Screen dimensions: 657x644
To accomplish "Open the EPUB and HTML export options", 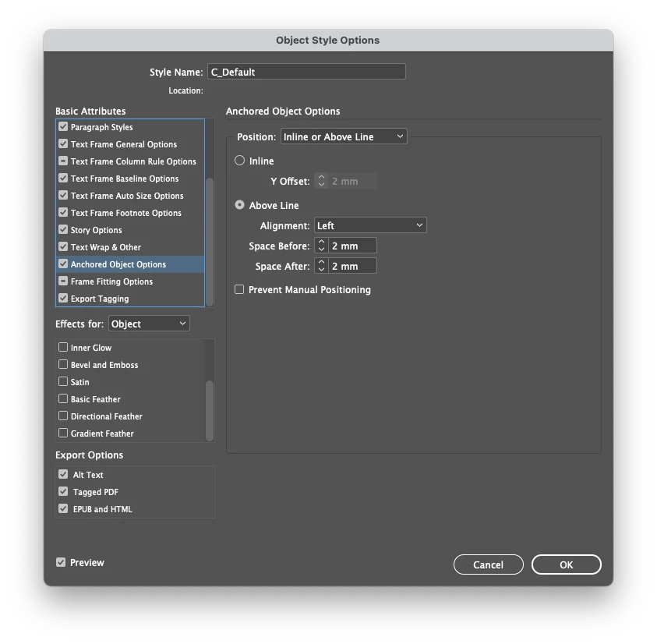I will click(x=103, y=509).
